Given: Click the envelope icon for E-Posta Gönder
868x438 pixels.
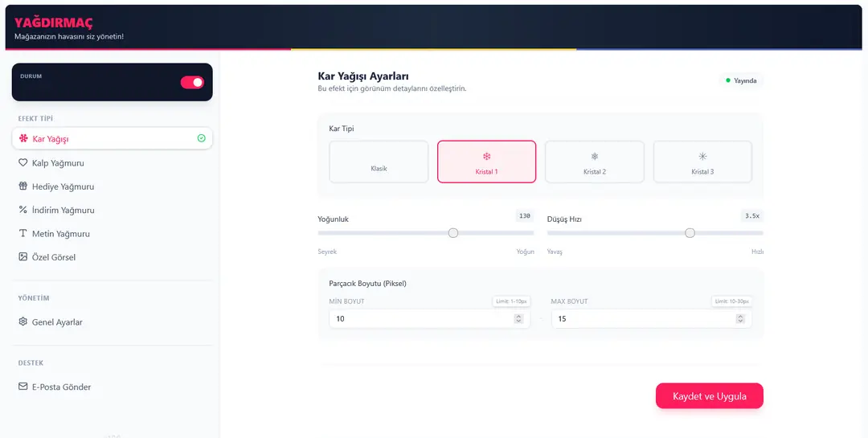Looking at the screenshot, I should coord(23,387).
